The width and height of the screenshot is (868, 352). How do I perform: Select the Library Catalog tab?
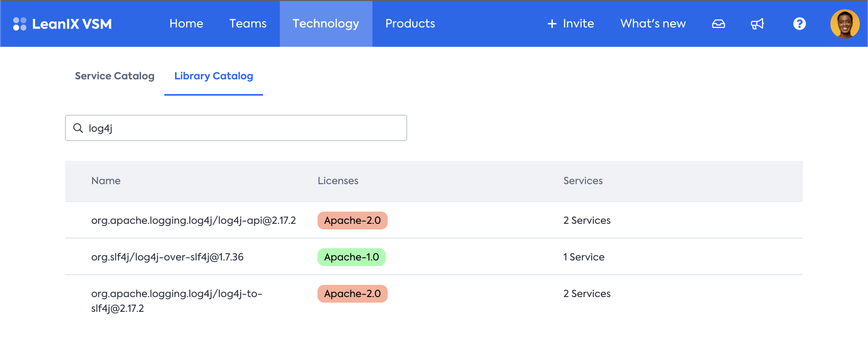[x=214, y=76]
